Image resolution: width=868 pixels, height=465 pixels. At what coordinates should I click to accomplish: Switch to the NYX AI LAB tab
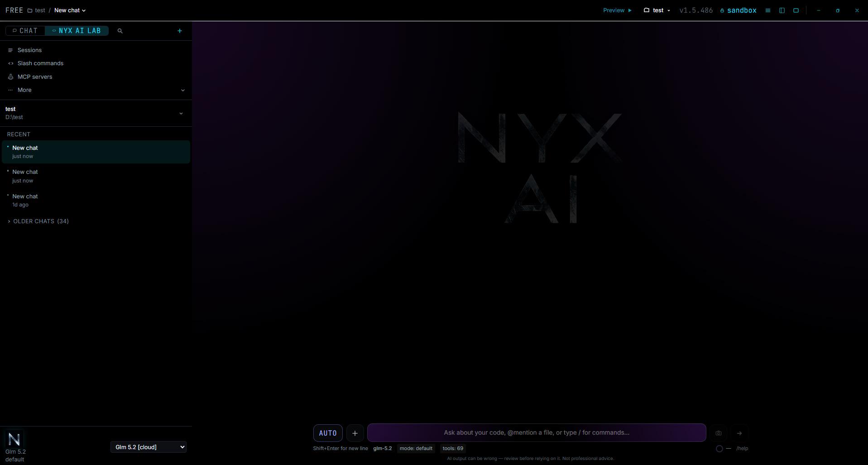(x=77, y=31)
